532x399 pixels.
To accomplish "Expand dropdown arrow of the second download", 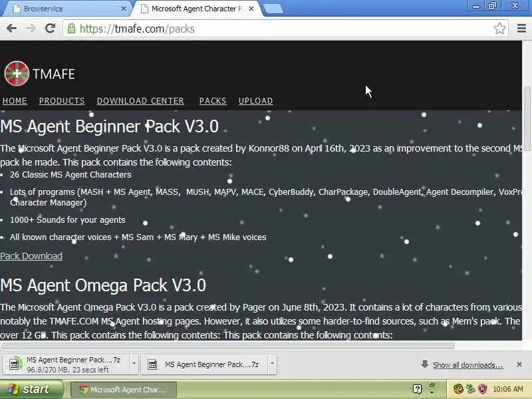I will point(272,364).
